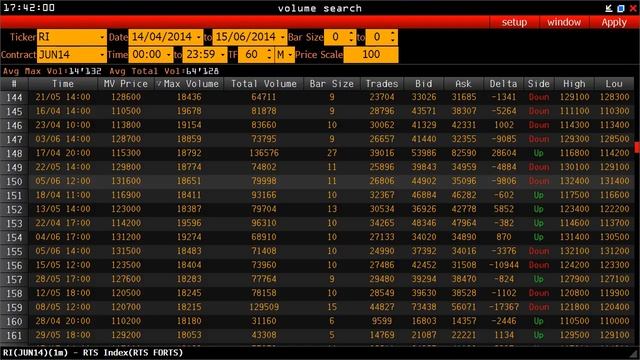Sort by the Trades column header
This screenshot has height=360, width=640.
click(x=382, y=84)
